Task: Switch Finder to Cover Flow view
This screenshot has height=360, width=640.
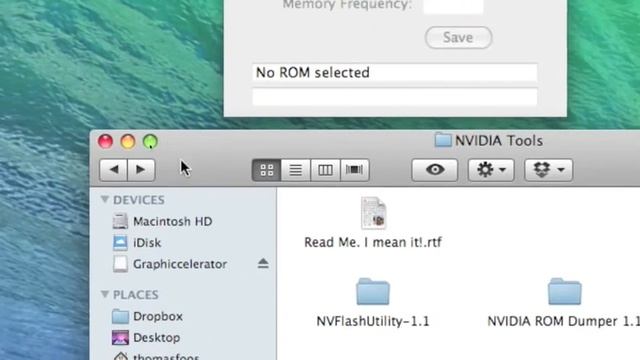Action: [x=354, y=170]
